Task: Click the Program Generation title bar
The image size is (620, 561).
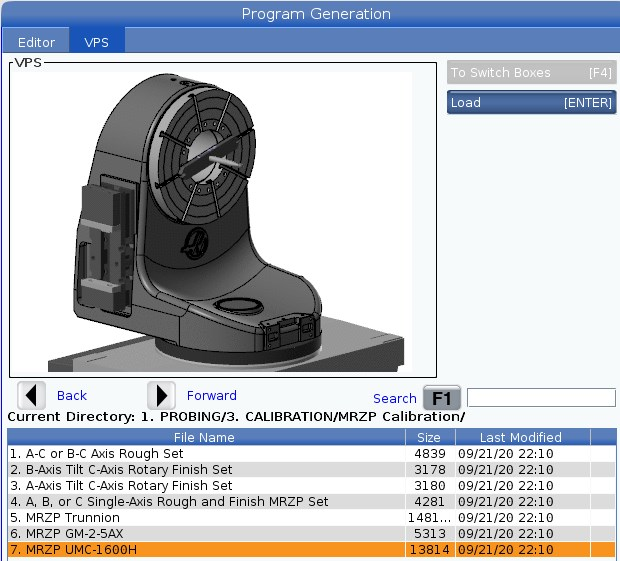Action: coord(311,14)
